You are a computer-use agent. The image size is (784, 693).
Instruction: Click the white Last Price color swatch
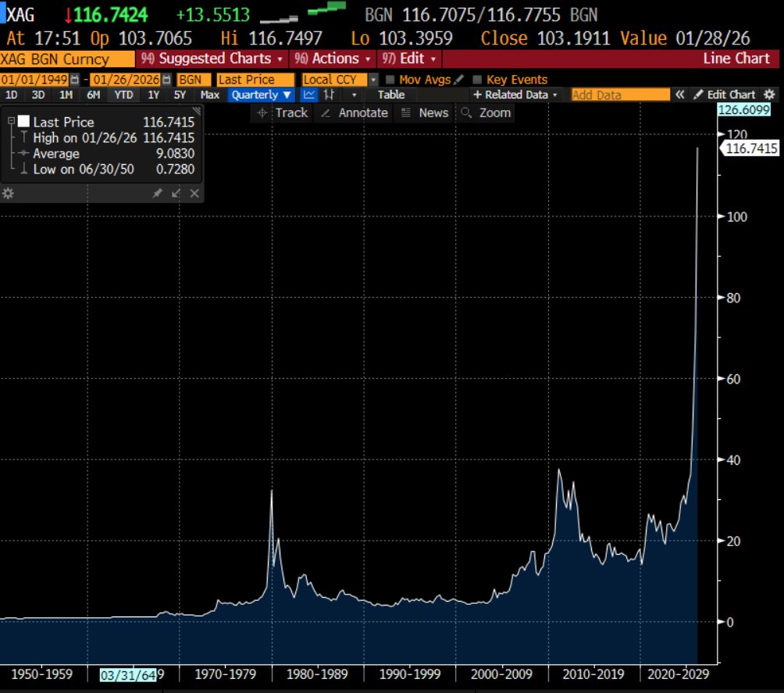pos(23,122)
